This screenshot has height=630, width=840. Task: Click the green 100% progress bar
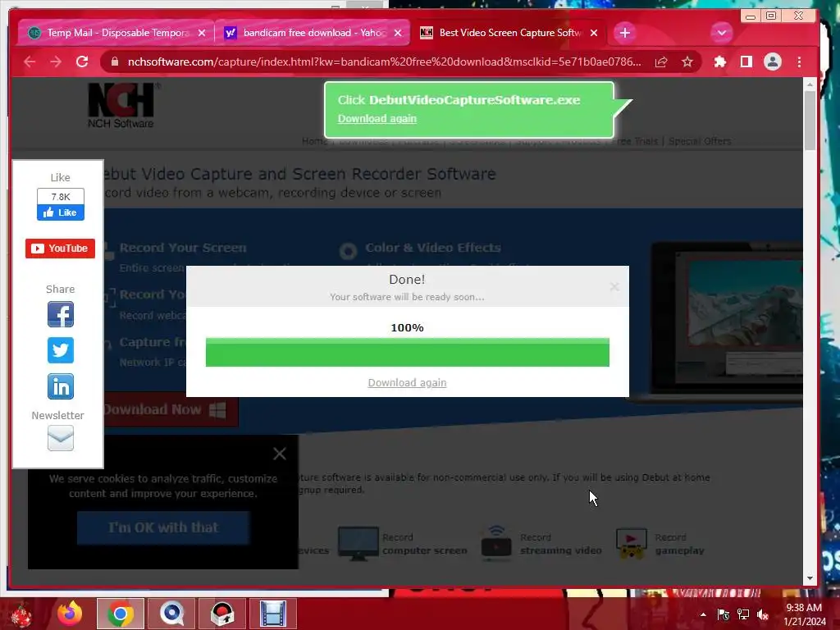pyautogui.click(x=407, y=353)
